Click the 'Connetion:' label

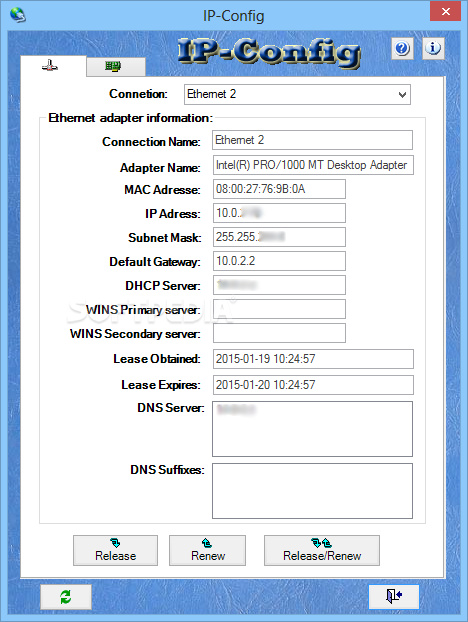tap(138, 94)
